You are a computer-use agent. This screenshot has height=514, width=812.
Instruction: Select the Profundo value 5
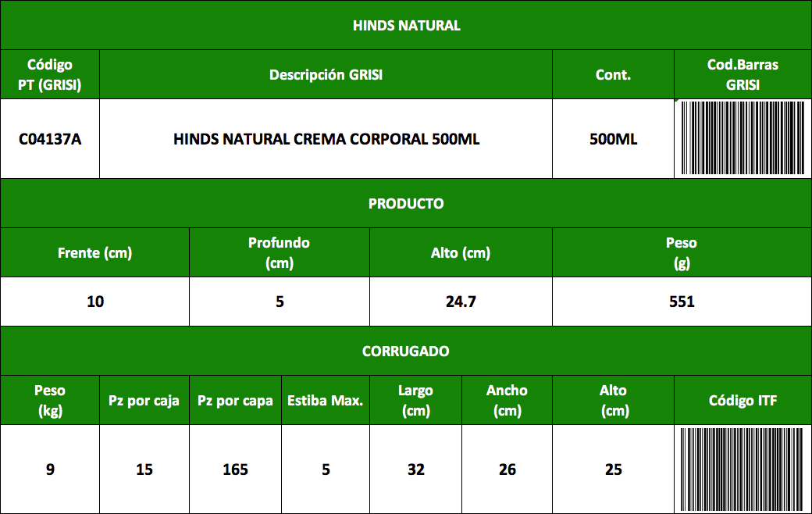(280, 302)
